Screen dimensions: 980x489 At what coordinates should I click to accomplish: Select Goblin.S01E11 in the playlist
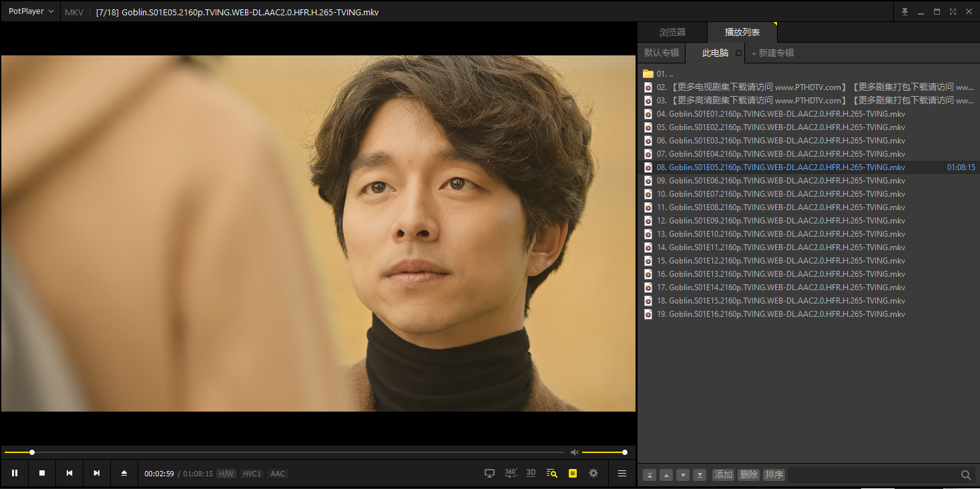pyautogui.click(x=808, y=247)
